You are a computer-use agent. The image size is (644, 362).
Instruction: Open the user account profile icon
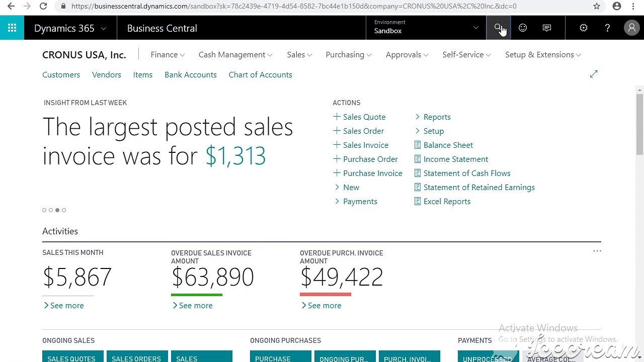click(x=631, y=28)
